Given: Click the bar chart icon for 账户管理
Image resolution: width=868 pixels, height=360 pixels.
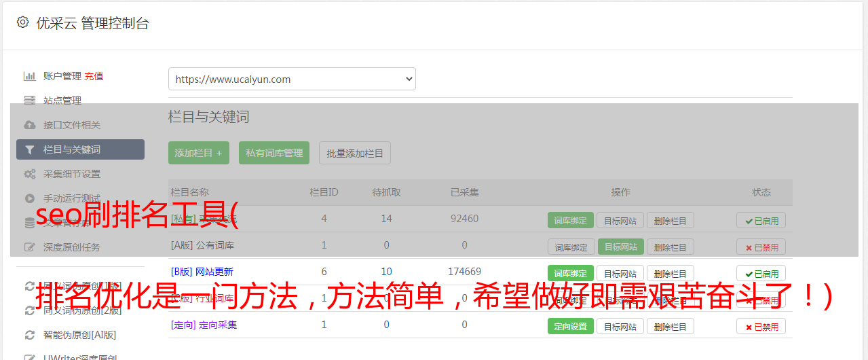Looking at the screenshot, I should click(x=30, y=76).
